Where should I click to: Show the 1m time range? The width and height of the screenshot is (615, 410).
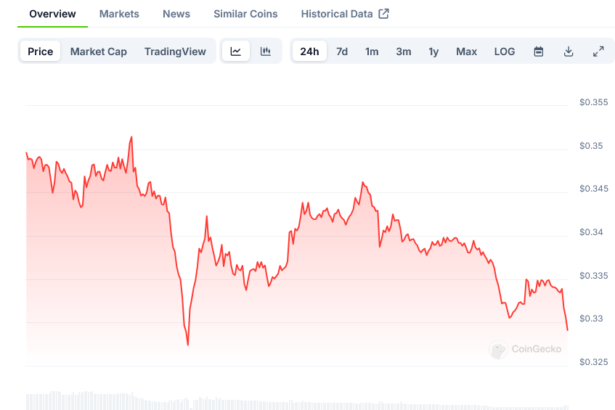[x=372, y=51]
